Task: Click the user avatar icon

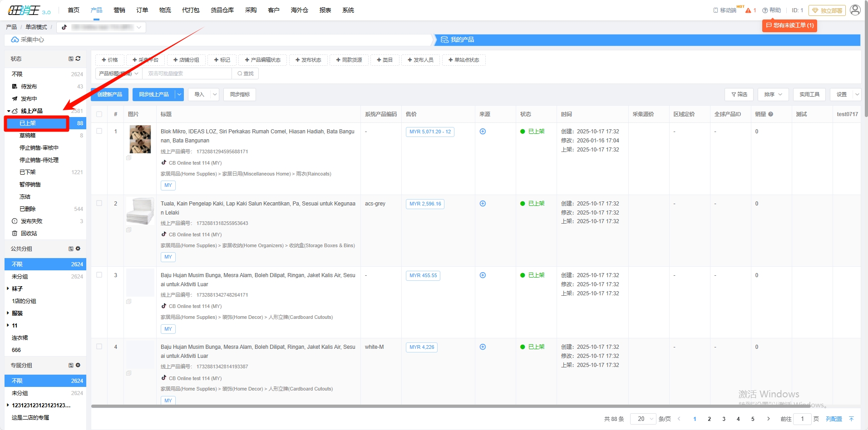Action: point(855,10)
